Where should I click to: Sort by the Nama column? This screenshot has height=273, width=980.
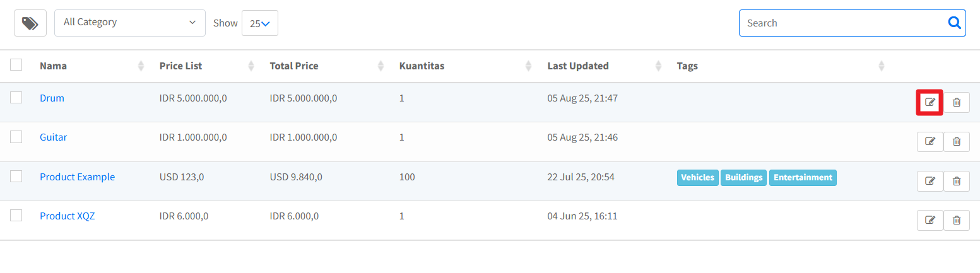tap(54, 66)
